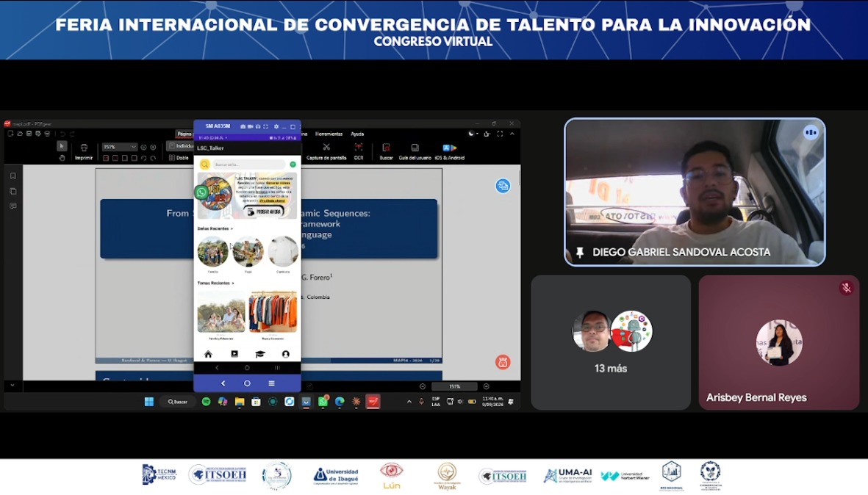Click the Imprimir printer icon in PDFgear
This screenshot has height=495, width=868.
click(84, 148)
